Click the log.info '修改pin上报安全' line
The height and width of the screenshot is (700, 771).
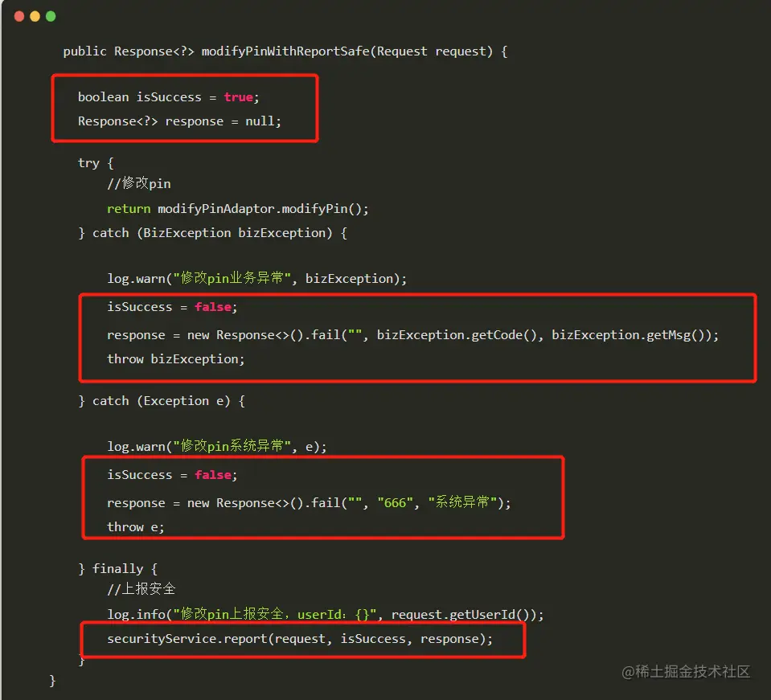(326, 614)
